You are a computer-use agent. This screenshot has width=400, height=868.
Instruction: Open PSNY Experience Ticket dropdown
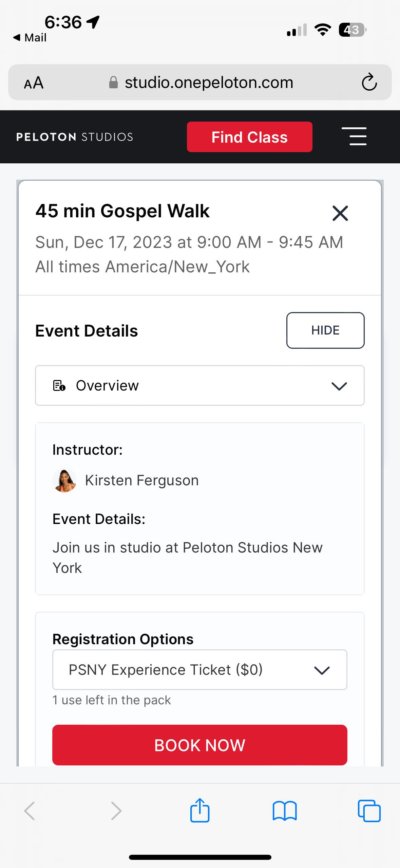(200, 670)
